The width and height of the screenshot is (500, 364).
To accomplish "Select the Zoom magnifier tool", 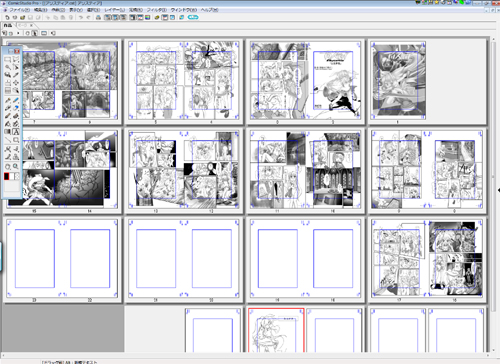I will click(x=16, y=166).
